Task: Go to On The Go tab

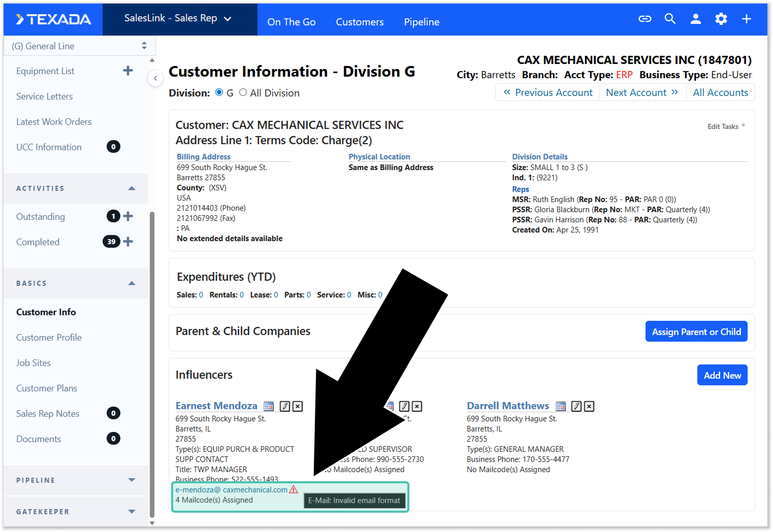Action: [292, 22]
